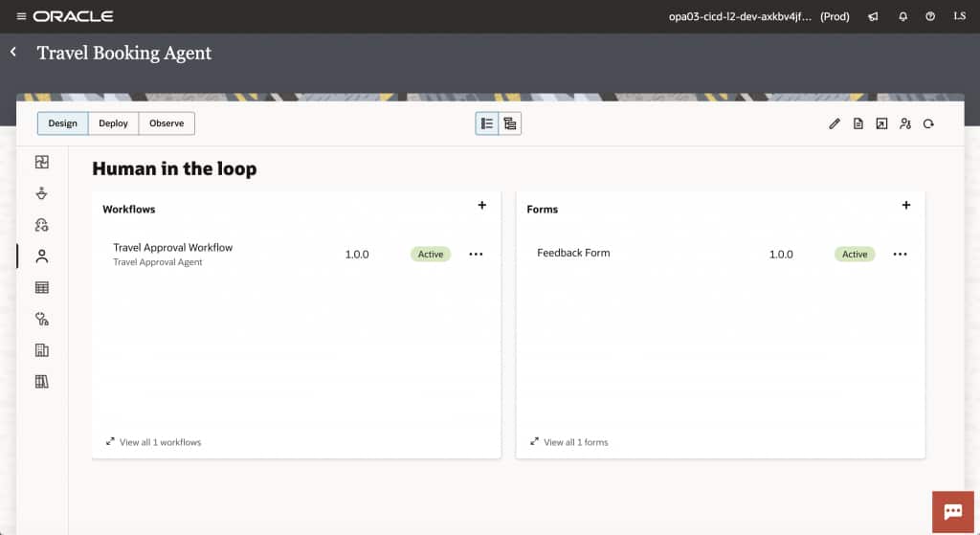Click the export arrow-in-box icon

(881, 123)
